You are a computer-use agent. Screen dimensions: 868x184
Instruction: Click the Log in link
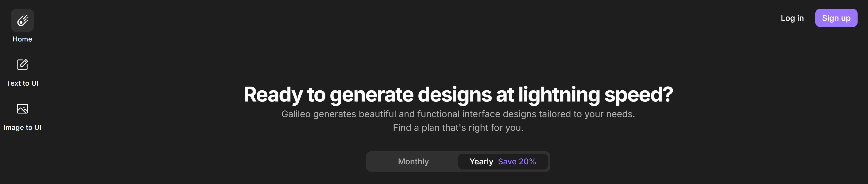pos(792,18)
